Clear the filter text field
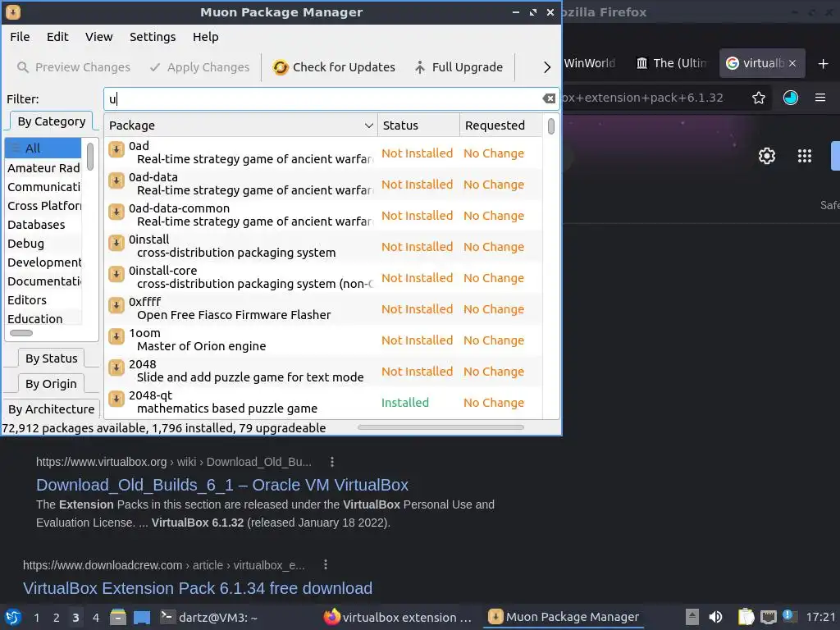This screenshot has width=840, height=630. coord(549,98)
